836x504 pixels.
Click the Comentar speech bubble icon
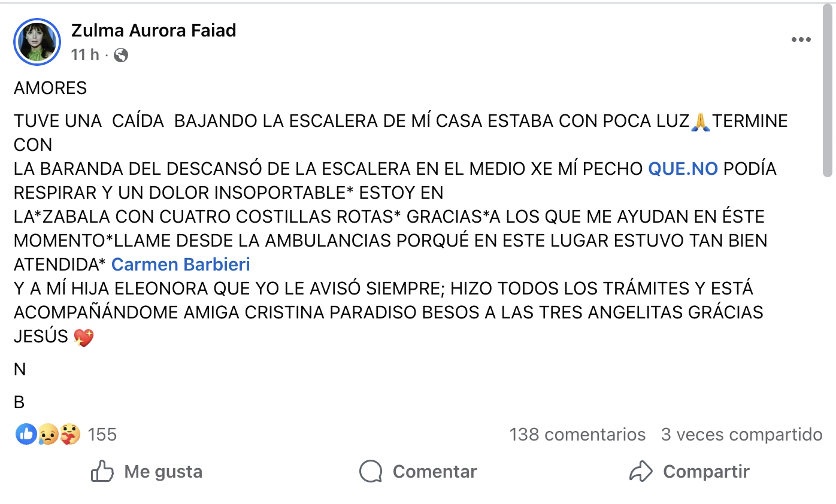coord(371,472)
